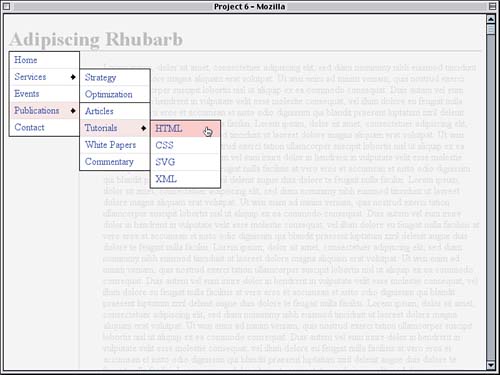Click the scrollbar up arrow
This screenshot has width=500, height=375.
click(x=491, y=19)
